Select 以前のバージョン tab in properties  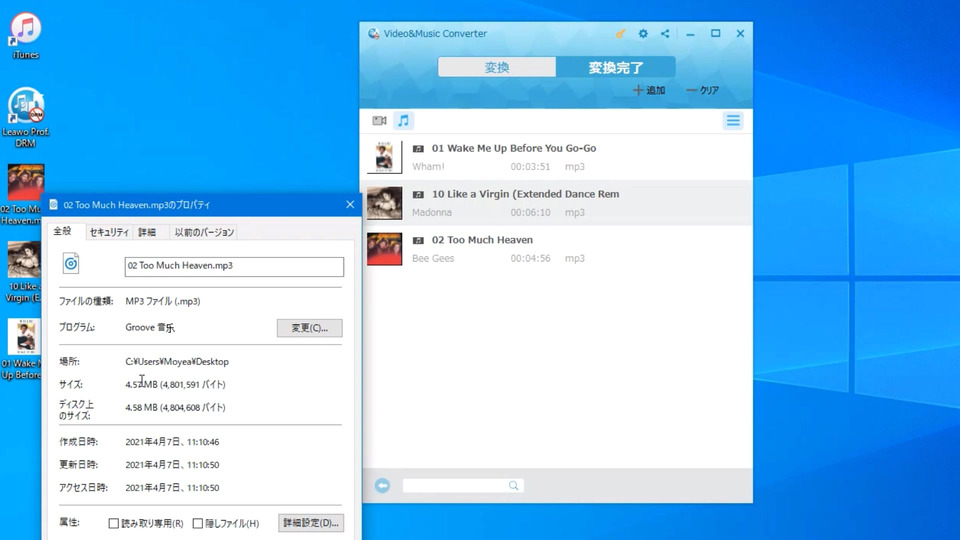point(204,232)
